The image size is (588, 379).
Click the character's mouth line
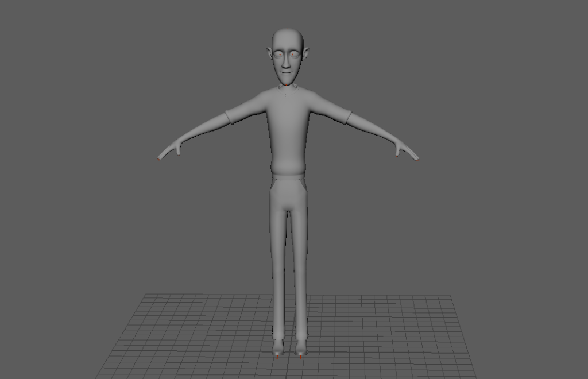[x=287, y=73]
